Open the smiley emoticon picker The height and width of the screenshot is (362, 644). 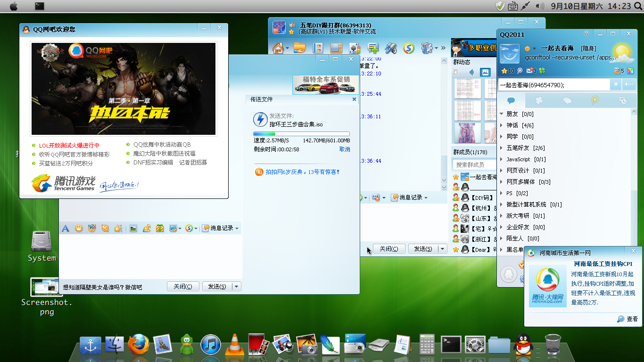click(x=79, y=228)
